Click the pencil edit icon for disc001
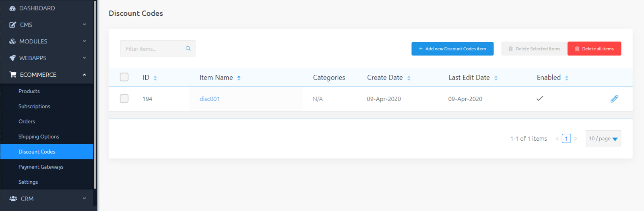 pyautogui.click(x=614, y=99)
